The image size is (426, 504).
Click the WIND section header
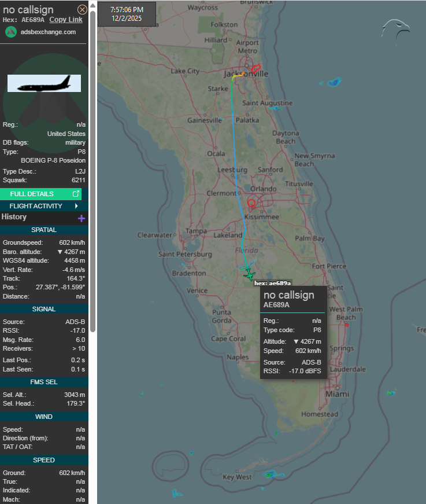coord(44,417)
